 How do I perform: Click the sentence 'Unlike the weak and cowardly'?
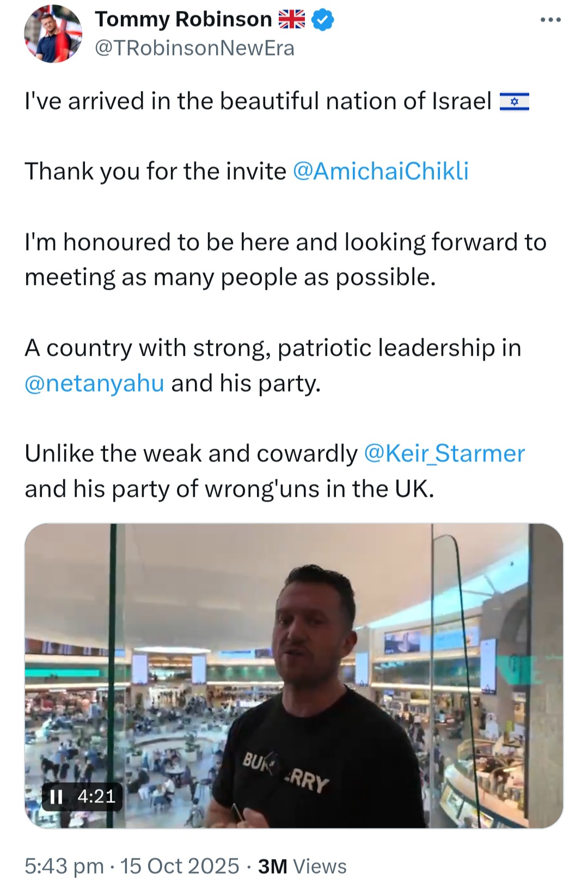click(x=191, y=454)
